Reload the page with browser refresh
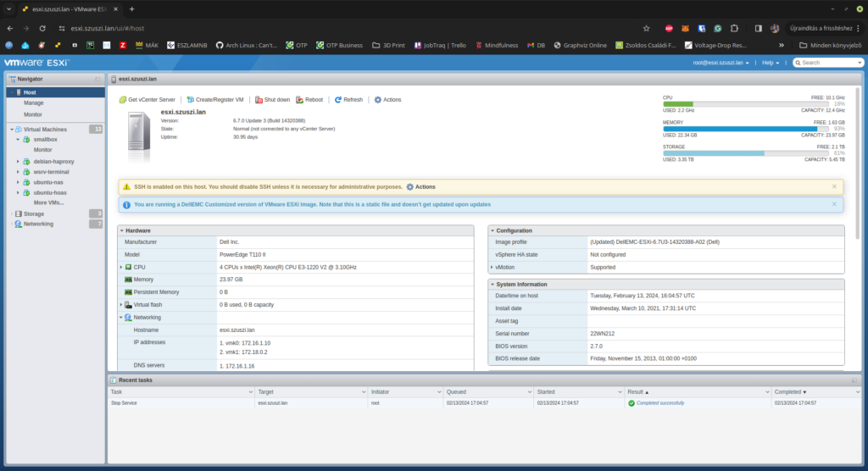Image resolution: width=868 pixels, height=471 pixels. 42,28
